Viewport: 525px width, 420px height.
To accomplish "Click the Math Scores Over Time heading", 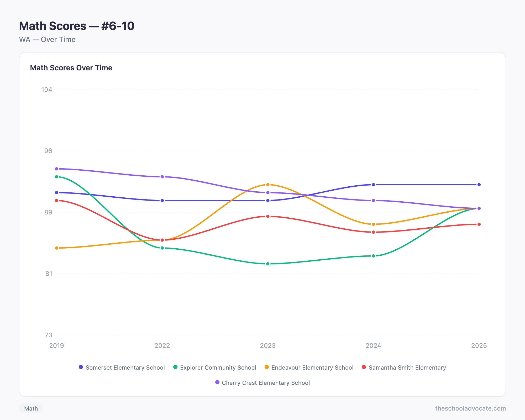I will [x=71, y=68].
